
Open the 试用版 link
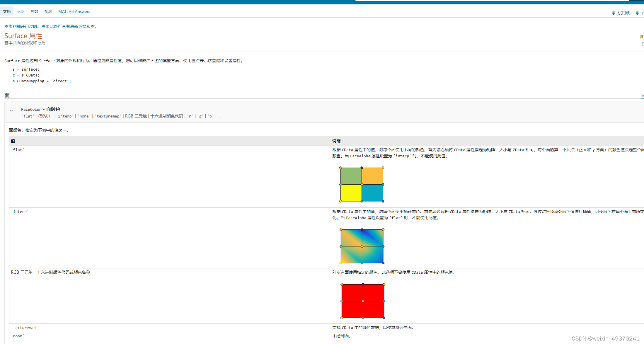[x=623, y=13]
